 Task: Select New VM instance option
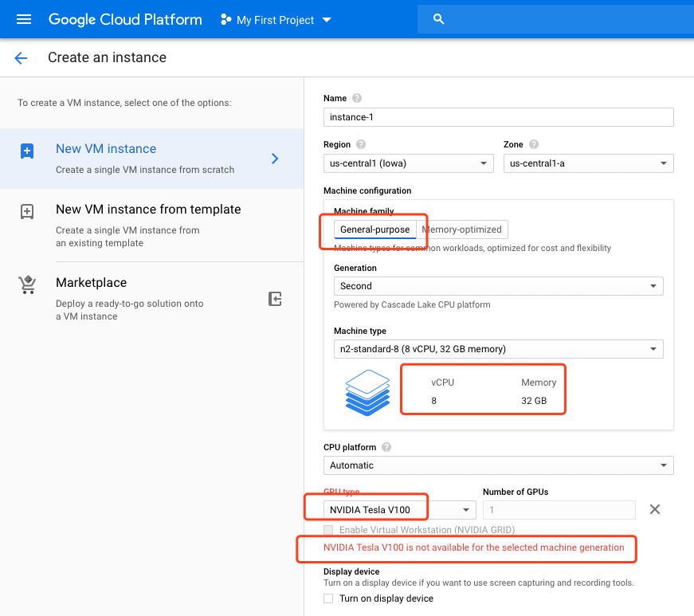(x=152, y=159)
